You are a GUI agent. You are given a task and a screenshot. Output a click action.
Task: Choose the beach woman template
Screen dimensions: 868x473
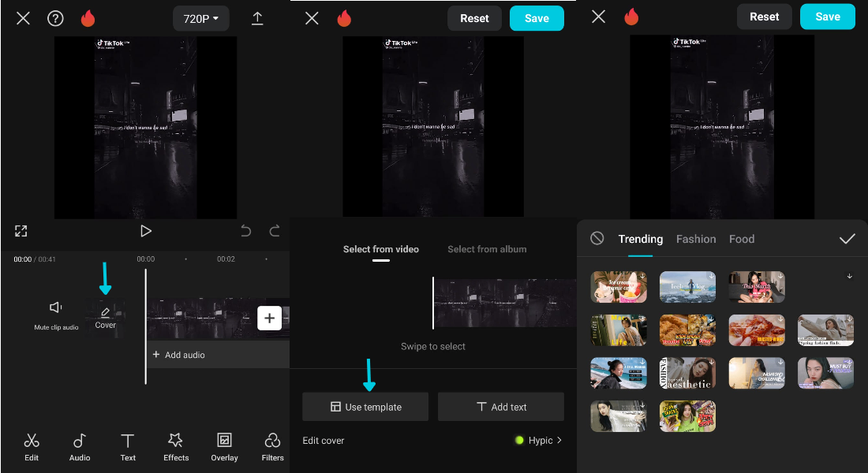point(619,373)
